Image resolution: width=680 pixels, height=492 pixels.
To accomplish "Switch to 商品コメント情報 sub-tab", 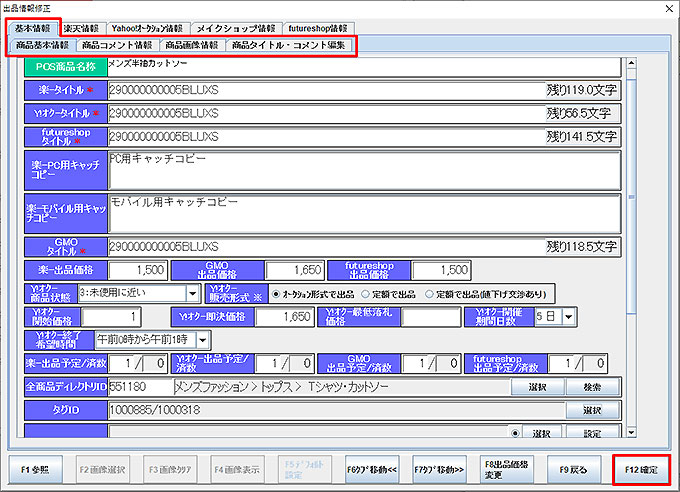I will pos(117,46).
